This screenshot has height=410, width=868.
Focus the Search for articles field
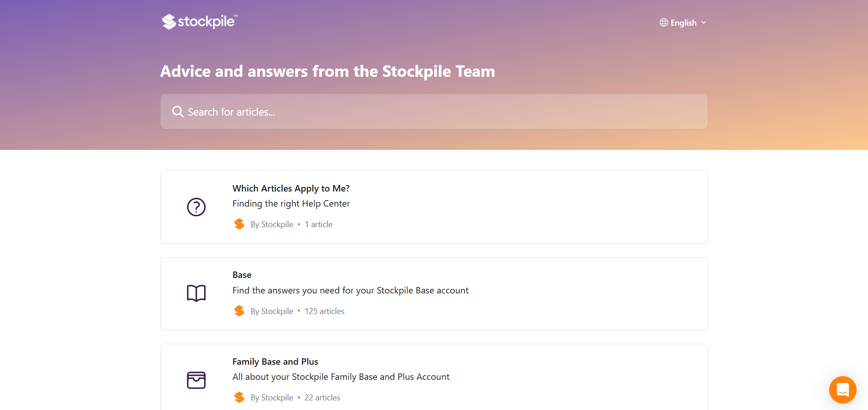(x=434, y=112)
